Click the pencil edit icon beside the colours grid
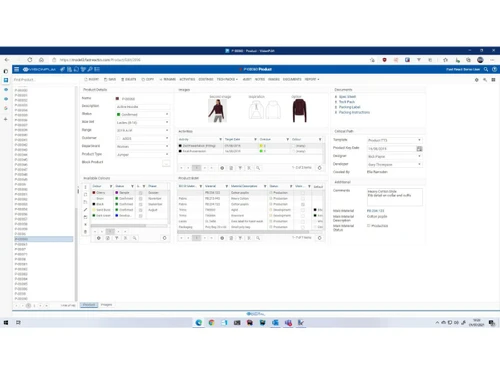The image size is (500, 375). [85, 209]
